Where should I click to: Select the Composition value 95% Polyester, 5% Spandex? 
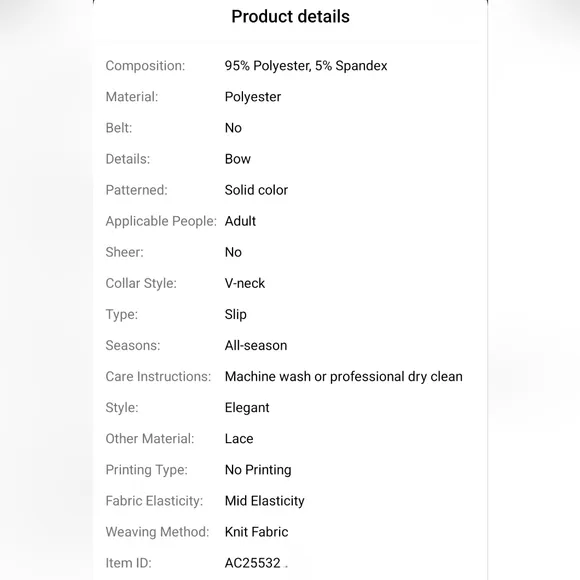(x=306, y=66)
